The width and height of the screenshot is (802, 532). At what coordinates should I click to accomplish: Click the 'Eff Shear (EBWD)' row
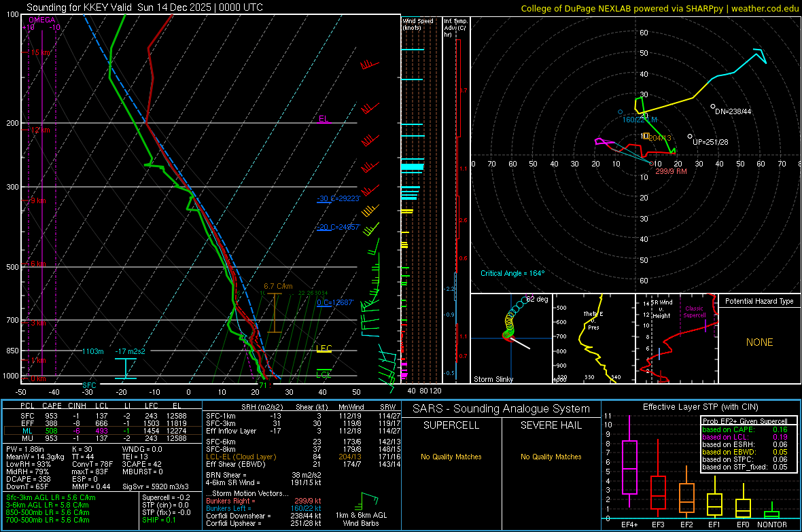tap(303, 464)
